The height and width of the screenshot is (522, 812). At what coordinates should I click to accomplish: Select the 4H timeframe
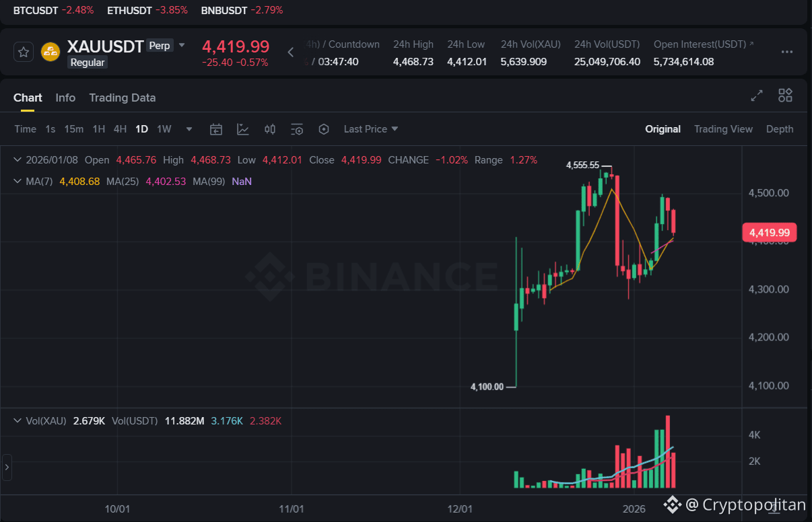pyautogui.click(x=120, y=128)
